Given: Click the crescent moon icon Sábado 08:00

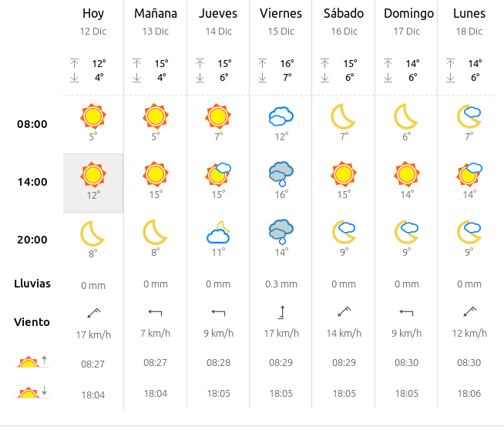Looking at the screenshot, I should pos(343,116).
